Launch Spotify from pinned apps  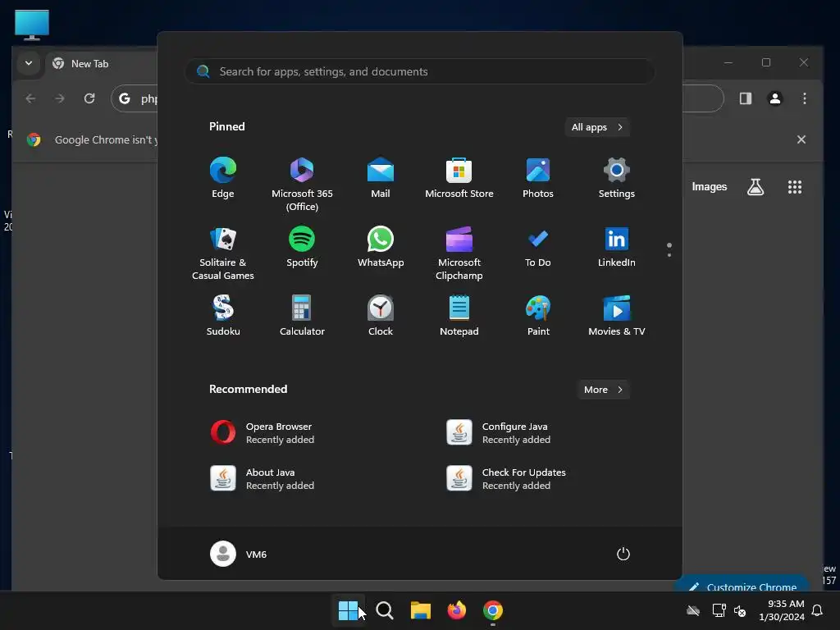[x=302, y=246]
